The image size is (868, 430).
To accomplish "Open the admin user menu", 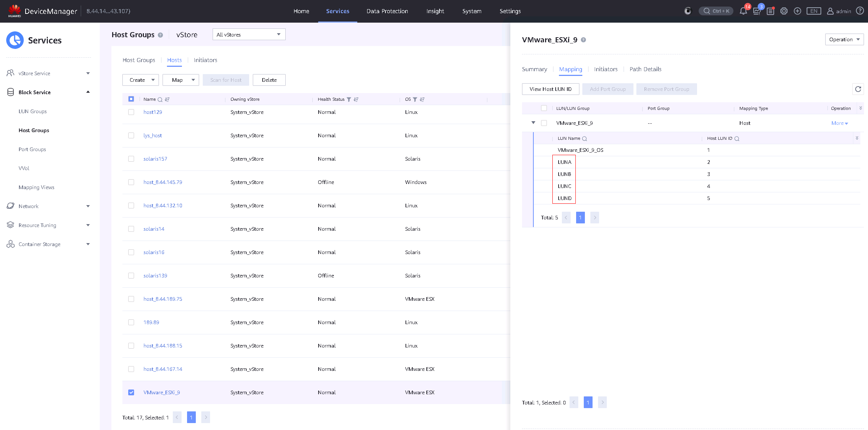I will [839, 11].
